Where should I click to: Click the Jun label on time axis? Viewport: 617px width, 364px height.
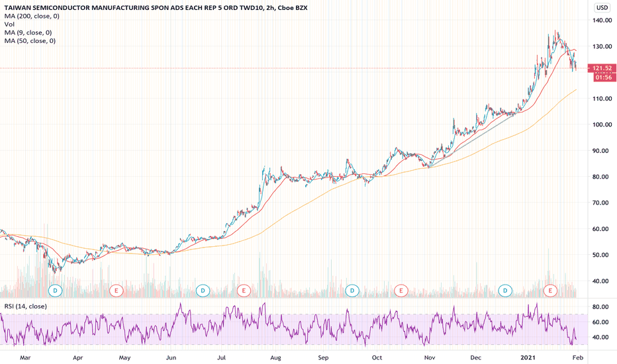coord(171,357)
